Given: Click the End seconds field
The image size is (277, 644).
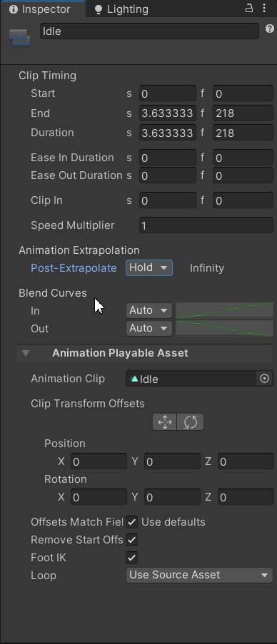Looking at the screenshot, I should point(168,113).
